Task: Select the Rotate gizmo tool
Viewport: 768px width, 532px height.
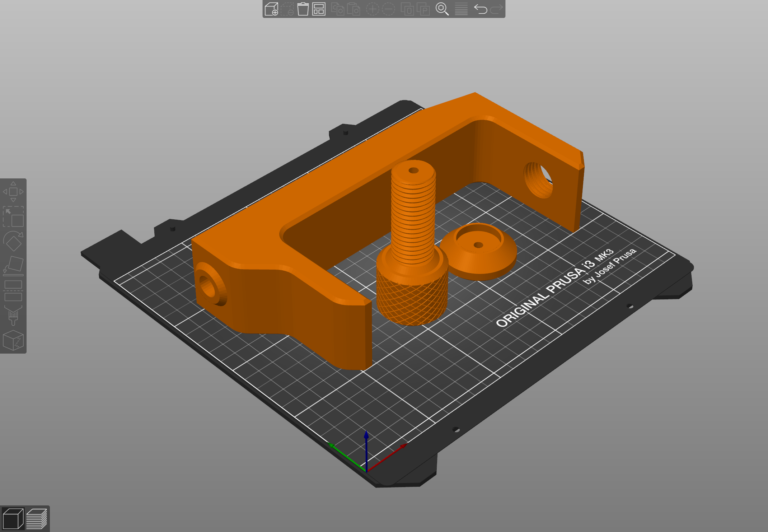Action: (x=13, y=241)
